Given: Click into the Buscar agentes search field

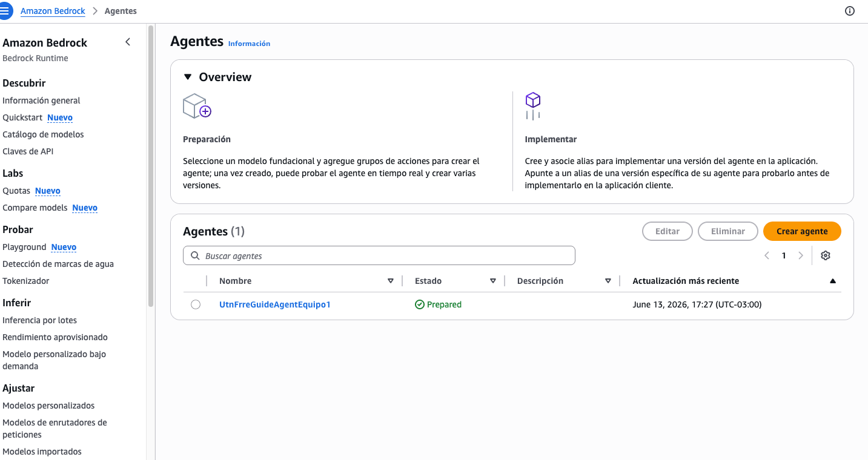Looking at the screenshot, I should (x=379, y=255).
